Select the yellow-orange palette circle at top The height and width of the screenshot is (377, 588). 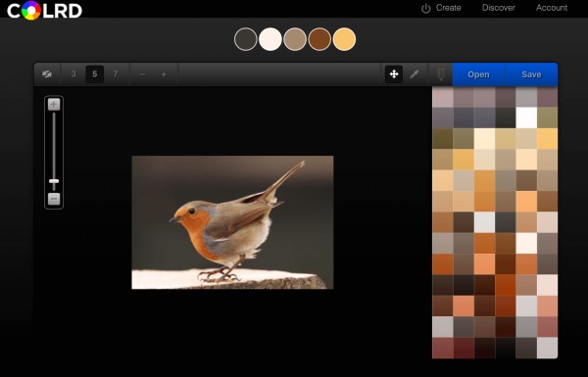[x=344, y=39]
